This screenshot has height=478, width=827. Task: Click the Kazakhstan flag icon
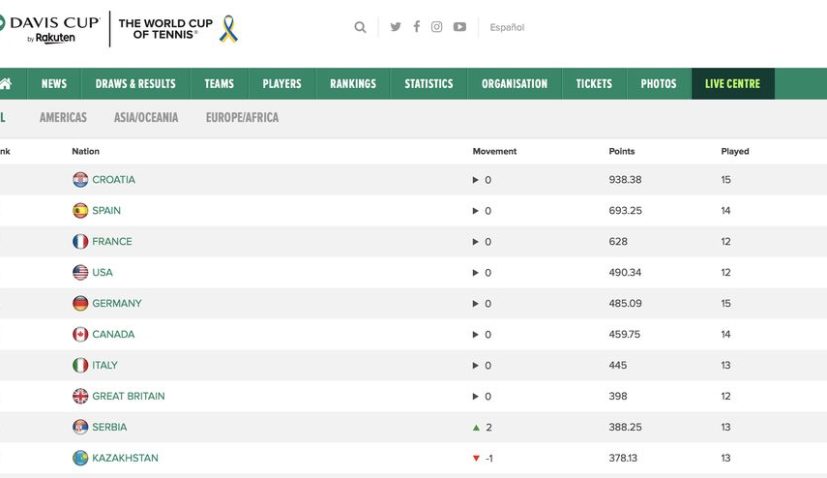(x=80, y=458)
